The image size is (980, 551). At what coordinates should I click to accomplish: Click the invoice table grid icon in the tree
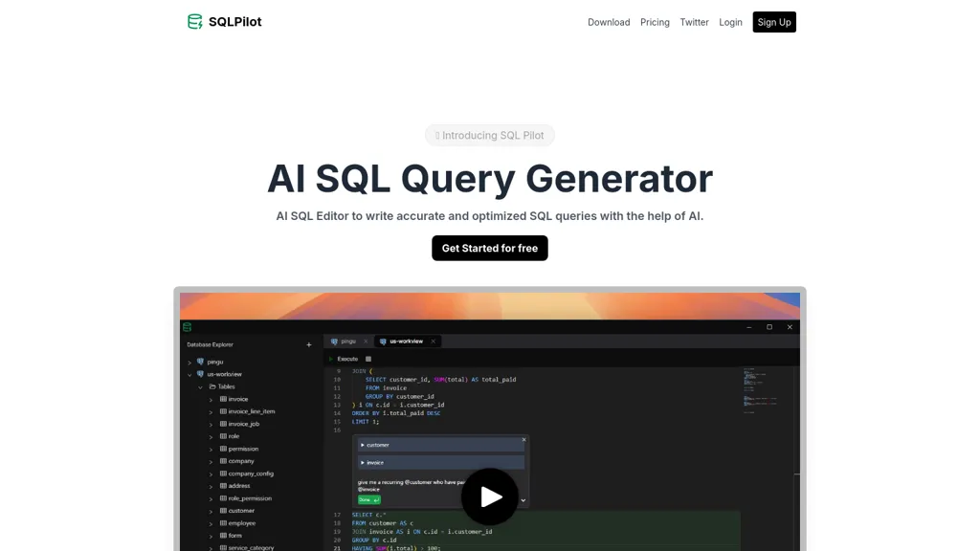(223, 399)
